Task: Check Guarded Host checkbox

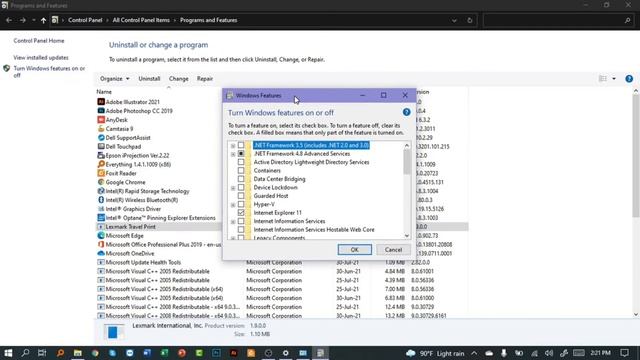Action: [241, 196]
